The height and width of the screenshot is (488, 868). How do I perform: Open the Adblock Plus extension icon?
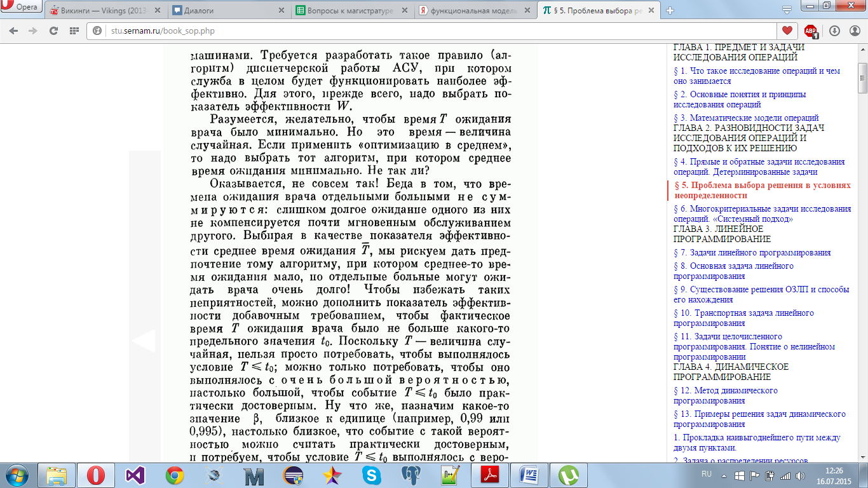pyautogui.click(x=811, y=31)
